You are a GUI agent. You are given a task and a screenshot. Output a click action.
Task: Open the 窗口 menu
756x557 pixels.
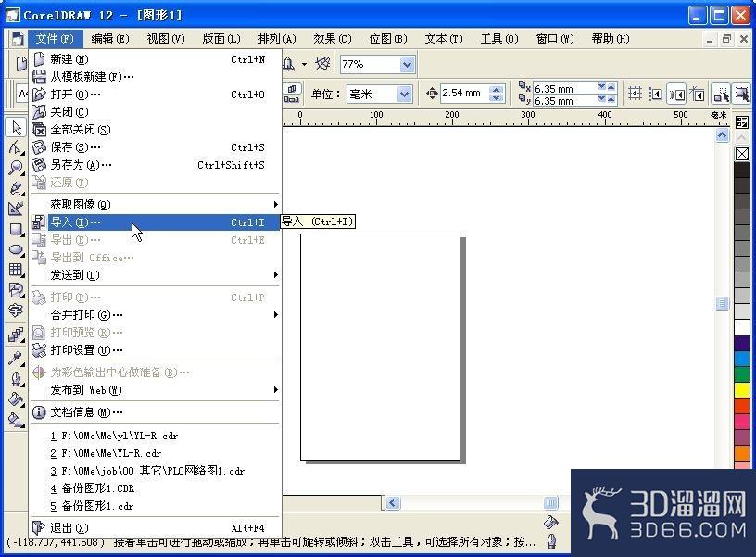tap(554, 39)
